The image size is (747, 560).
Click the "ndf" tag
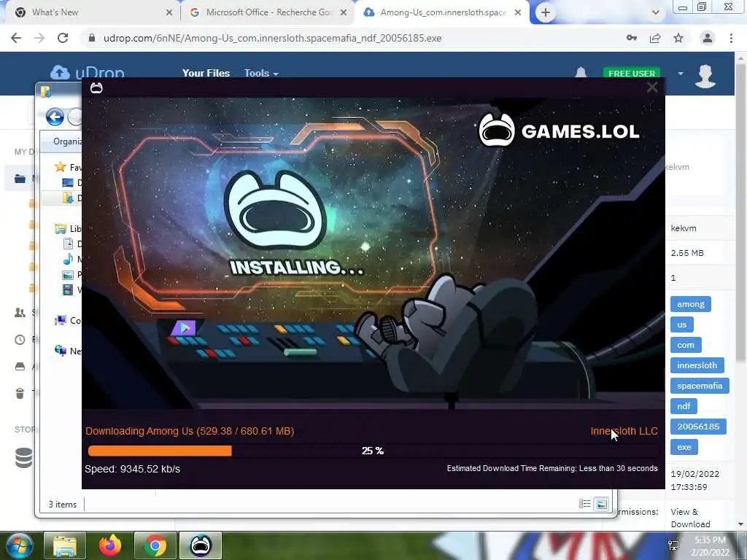(x=684, y=406)
